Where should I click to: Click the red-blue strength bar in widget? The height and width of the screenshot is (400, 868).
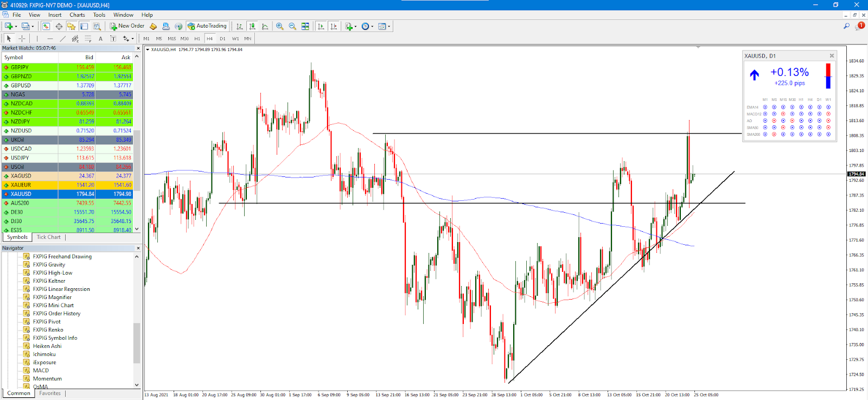pyautogui.click(x=828, y=76)
